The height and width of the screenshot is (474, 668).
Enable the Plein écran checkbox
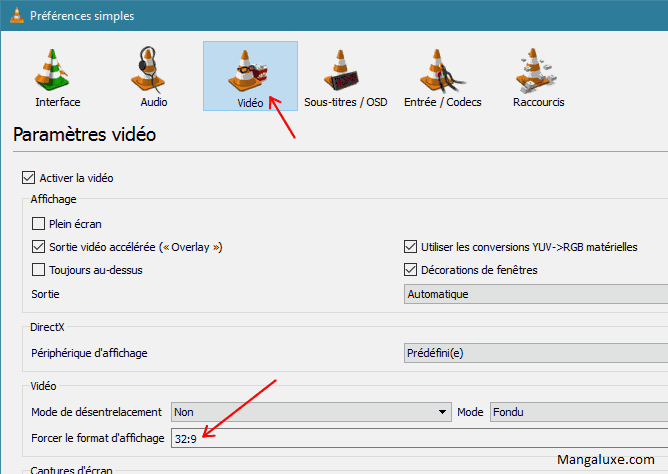(x=39, y=224)
